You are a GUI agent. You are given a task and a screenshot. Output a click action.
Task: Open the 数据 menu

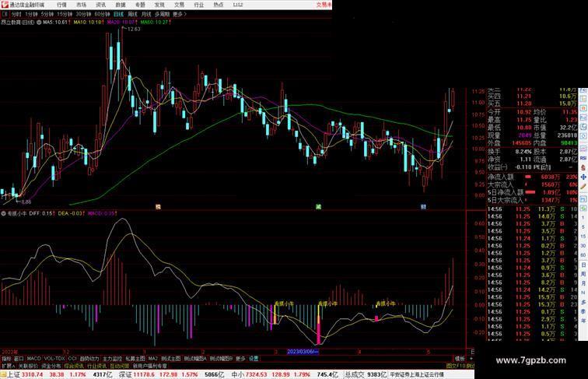pos(121,5)
